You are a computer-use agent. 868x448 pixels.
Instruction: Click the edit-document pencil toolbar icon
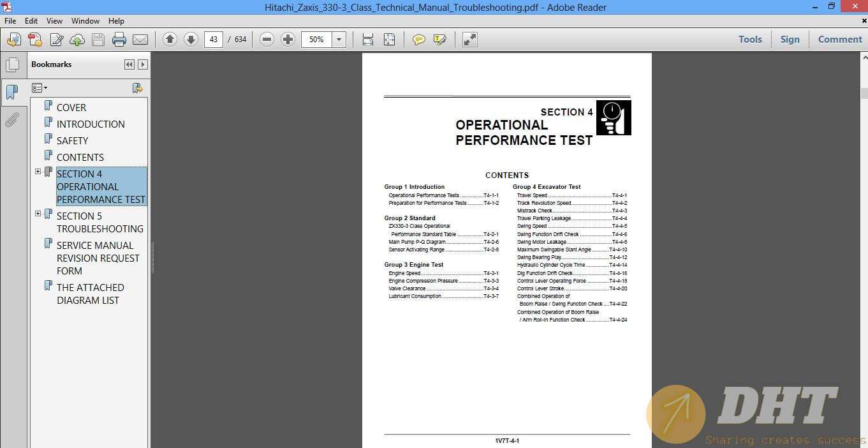pyautogui.click(x=56, y=40)
